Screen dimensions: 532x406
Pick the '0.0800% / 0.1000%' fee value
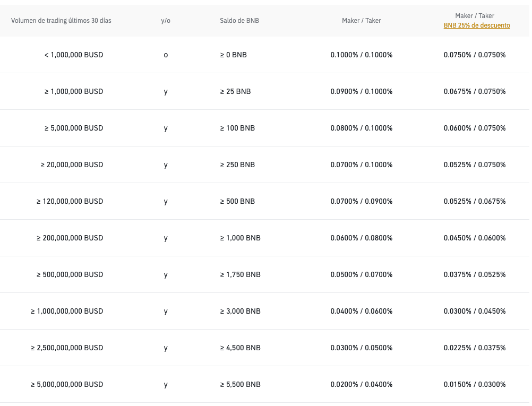pyautogui.click(x=362, y=128)
